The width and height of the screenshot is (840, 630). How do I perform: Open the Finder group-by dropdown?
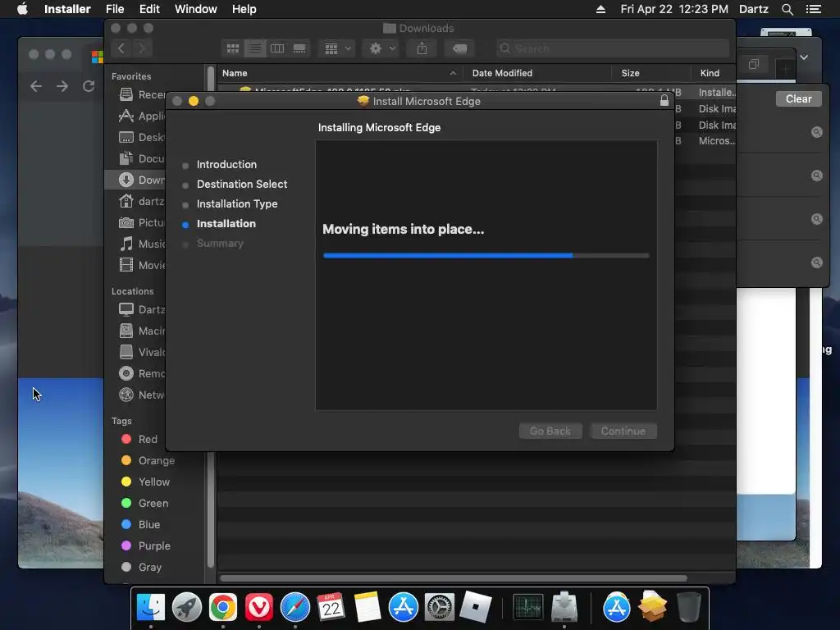point(337,48)
